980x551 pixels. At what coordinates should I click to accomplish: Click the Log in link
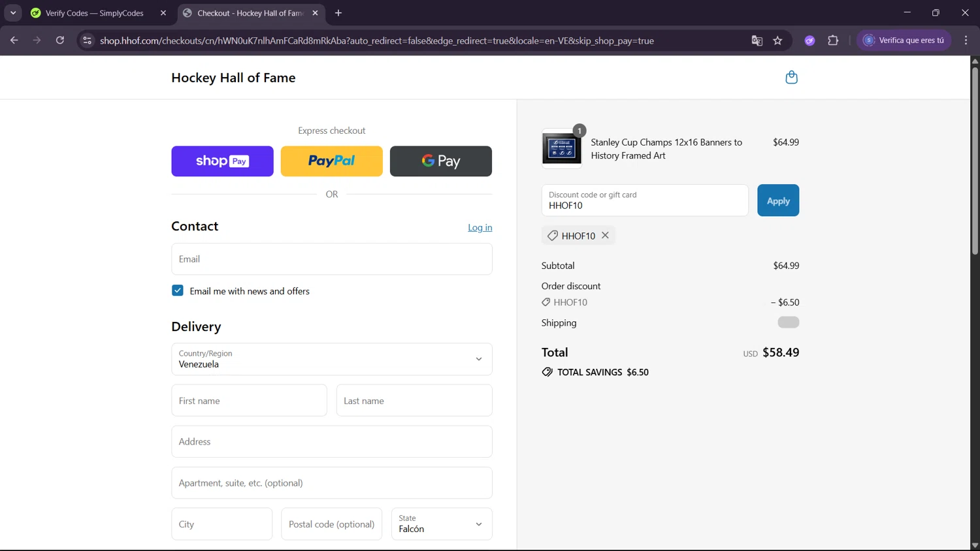[x=480, y=227]
